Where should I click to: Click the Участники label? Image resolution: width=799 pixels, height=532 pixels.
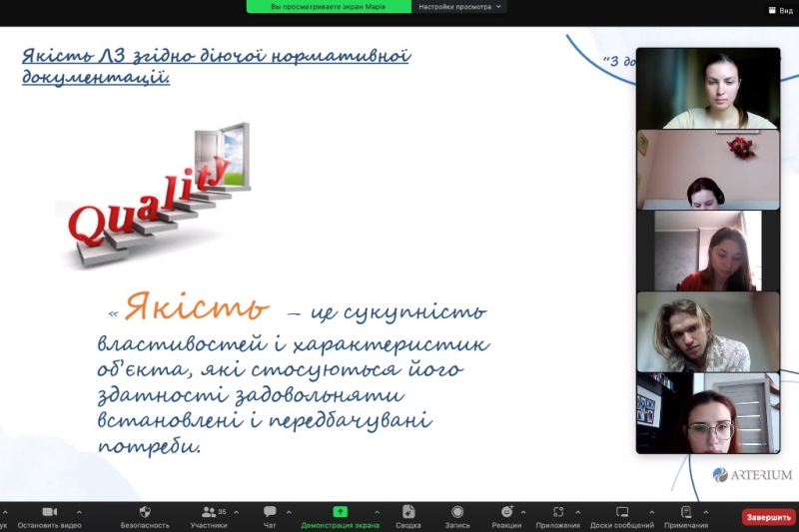click(209, 525)
